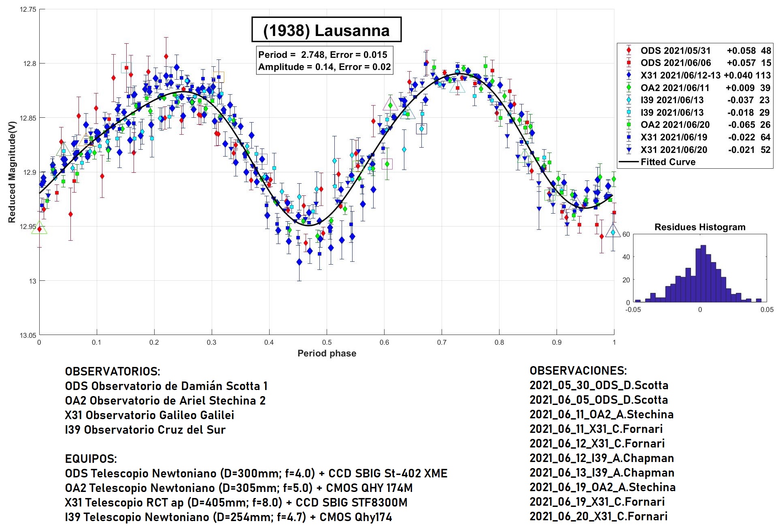Click the black line sample beside Fitted Curve

click(x=629, y=162)
